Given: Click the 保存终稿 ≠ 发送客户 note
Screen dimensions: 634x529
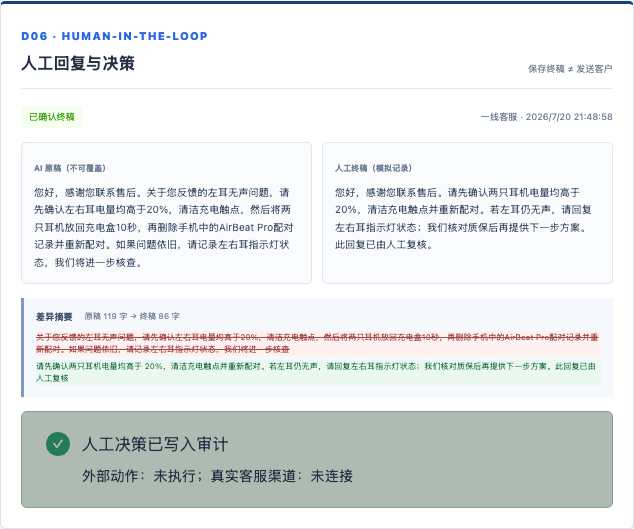Looking at the screenshot, I should tap(570, 69).
